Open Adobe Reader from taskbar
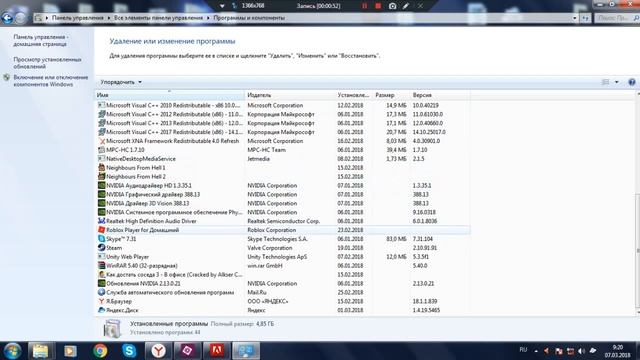Image resolution: width=640 pixels, height=360 pixels. 217,351
